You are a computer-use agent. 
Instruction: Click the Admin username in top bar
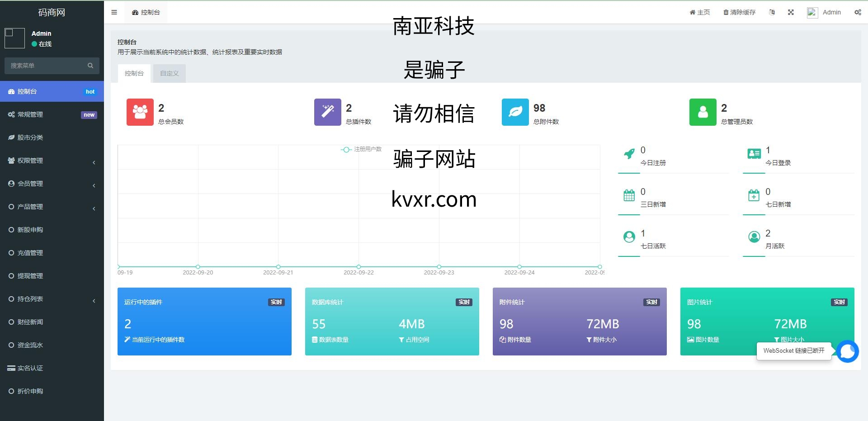pyautogui.click(x=831, y=12)
